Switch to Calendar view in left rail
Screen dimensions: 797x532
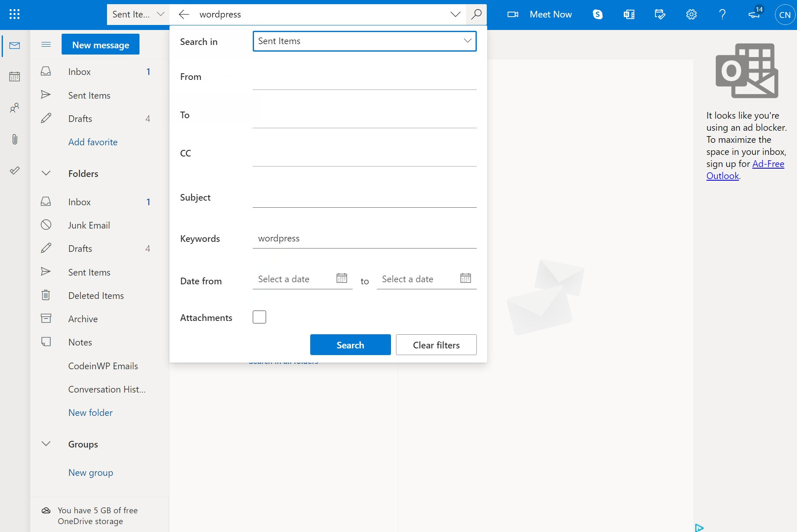coord(15,76)
